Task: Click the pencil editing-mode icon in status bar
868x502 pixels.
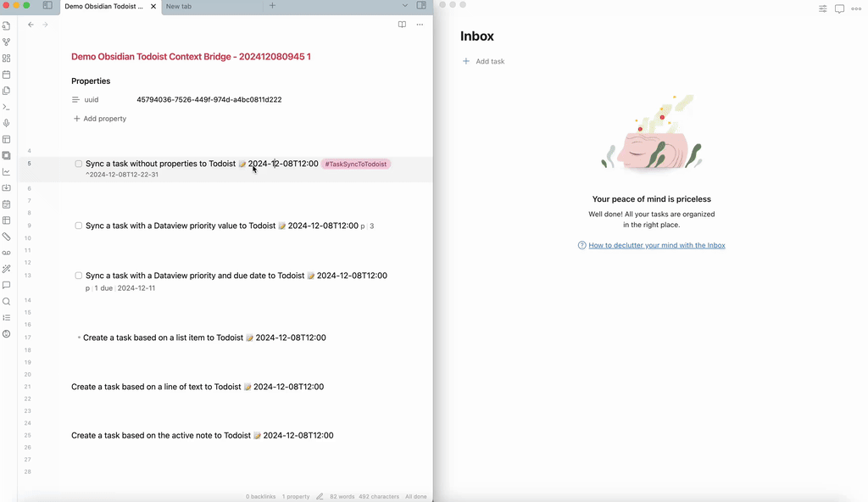Action: coord(320,496)
